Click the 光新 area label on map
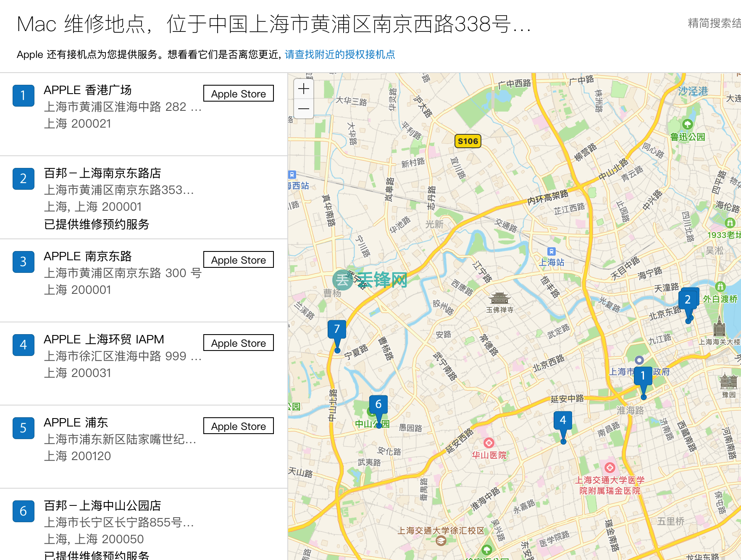The height and width of the screenshot is (560, 741). [434, 224]
